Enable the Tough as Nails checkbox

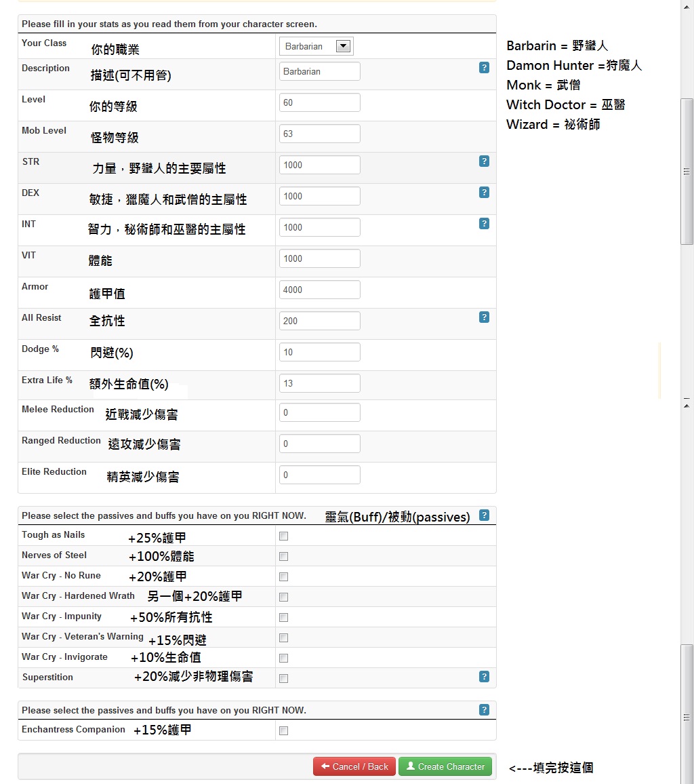(x=284, y=536)
